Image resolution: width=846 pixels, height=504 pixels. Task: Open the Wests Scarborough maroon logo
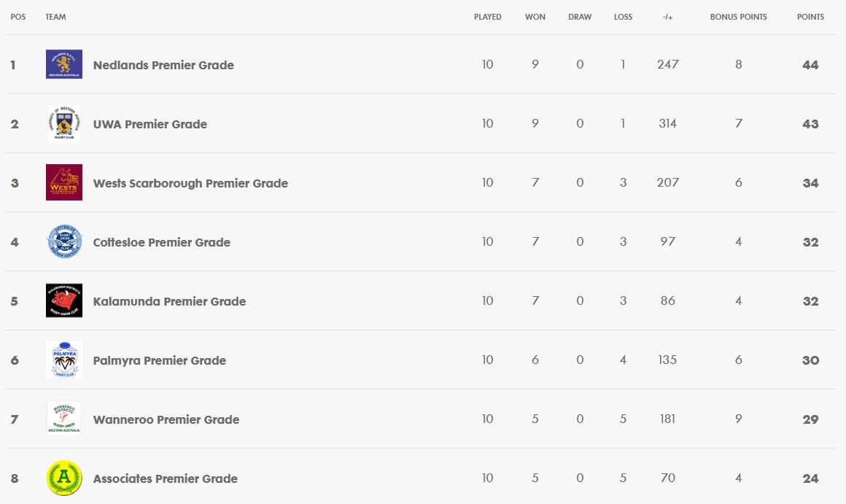point(64,182)
